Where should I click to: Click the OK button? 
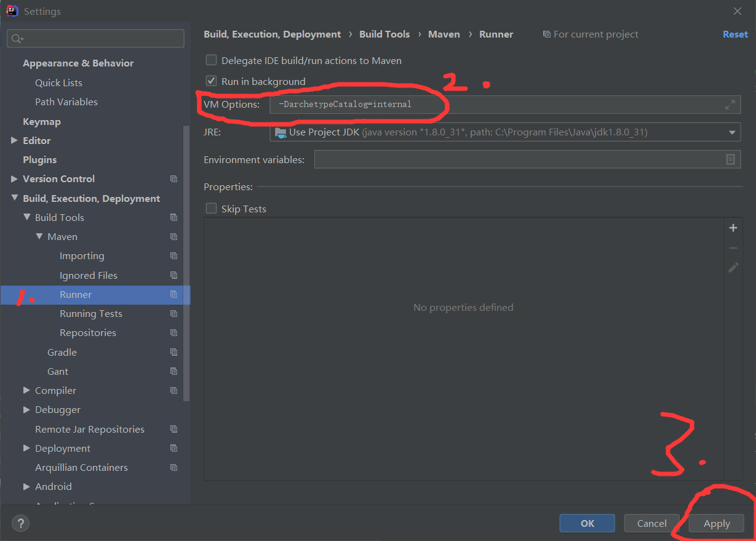(587, 523)
